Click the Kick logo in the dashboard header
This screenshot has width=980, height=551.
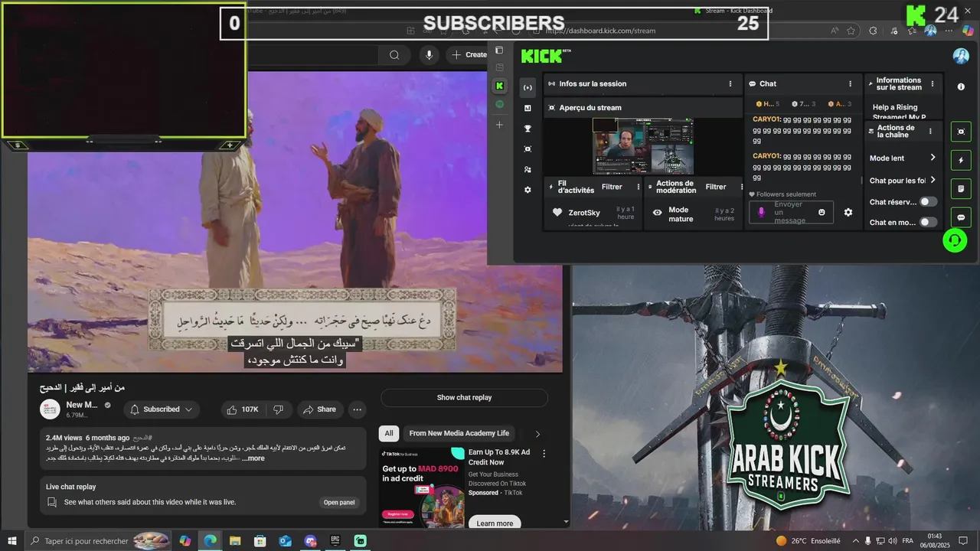tap(545, 56)
